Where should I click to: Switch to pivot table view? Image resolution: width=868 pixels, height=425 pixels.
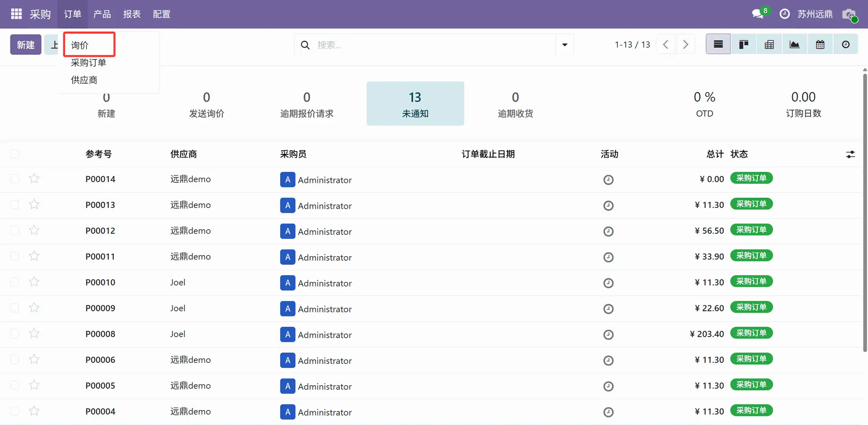click(769, 44)
